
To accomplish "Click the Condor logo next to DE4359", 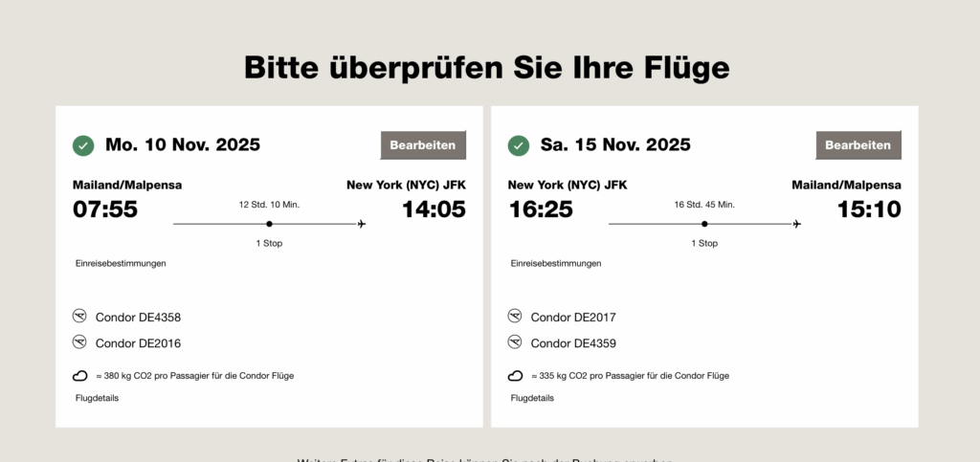I will pyautogui.click(x=515, y=341).
